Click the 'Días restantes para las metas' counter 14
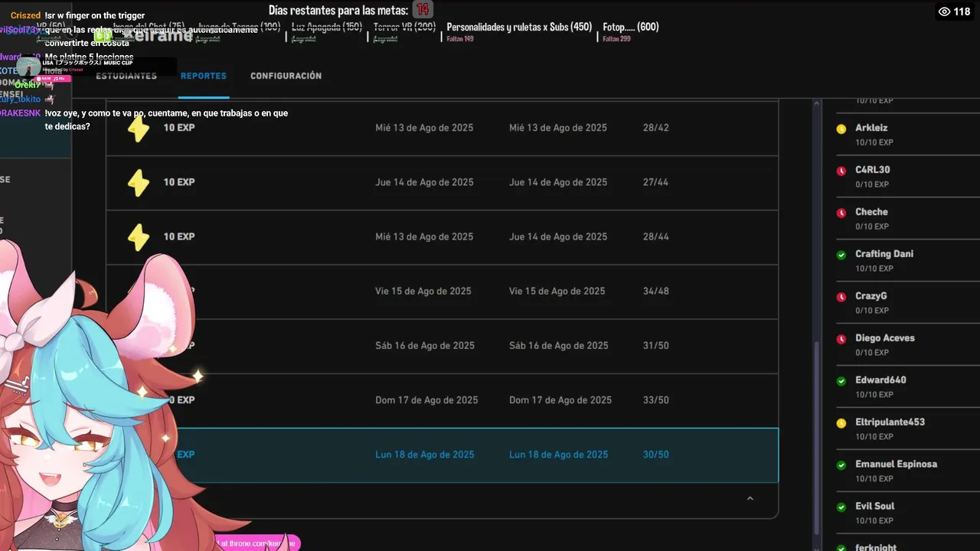The image size is (980, 551). click(423, 9)
